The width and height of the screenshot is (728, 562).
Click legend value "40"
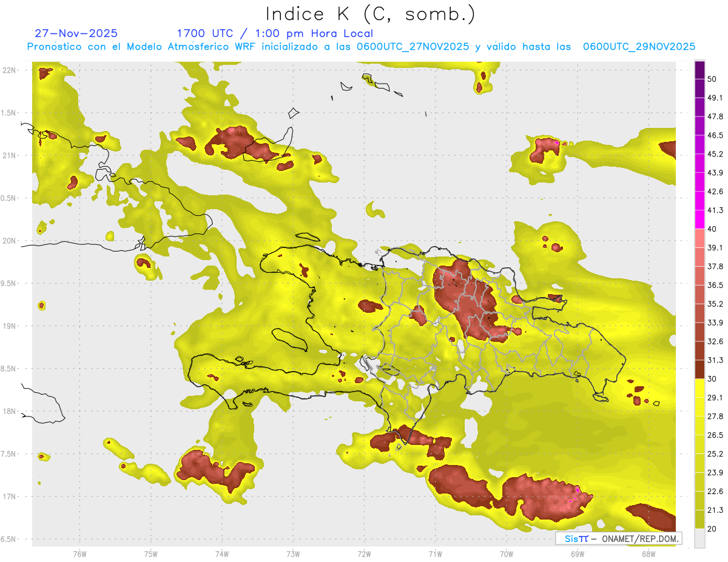pyautogui.click(x=712, y=229)
